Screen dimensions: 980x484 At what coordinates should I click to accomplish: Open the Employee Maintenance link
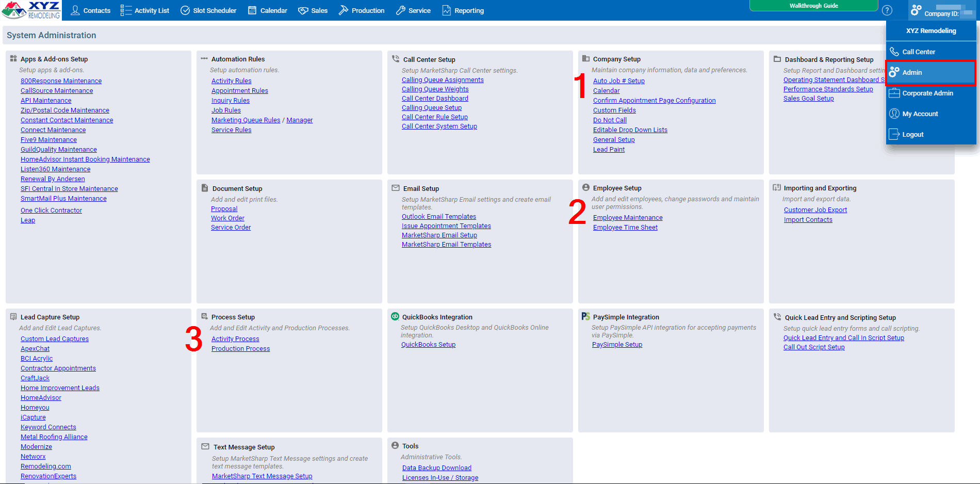(628, 218)
